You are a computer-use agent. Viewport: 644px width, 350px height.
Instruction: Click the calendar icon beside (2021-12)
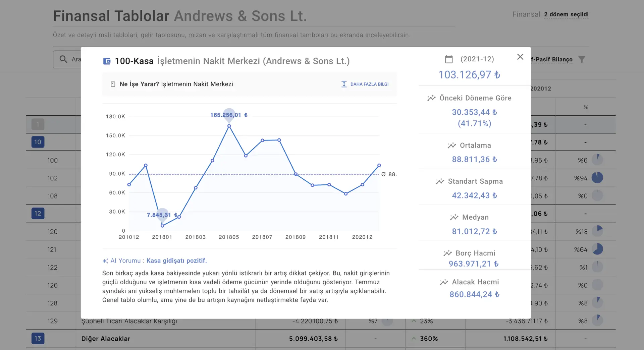pos(449,59)
